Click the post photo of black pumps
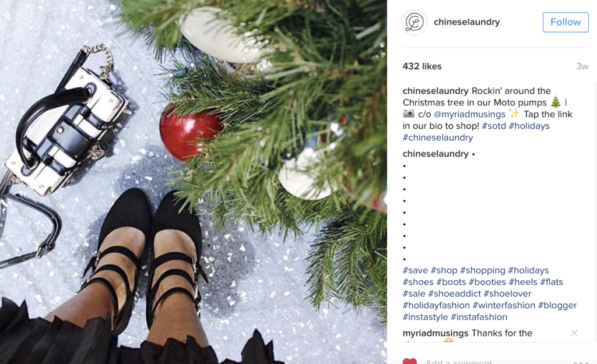597x364 pixels. pos(192,182)
